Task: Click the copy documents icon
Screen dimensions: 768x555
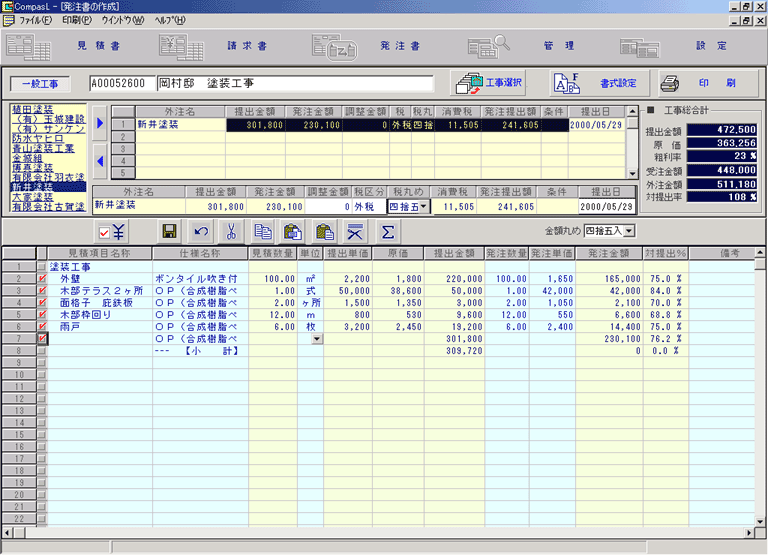Action: (x=263, y=232)
